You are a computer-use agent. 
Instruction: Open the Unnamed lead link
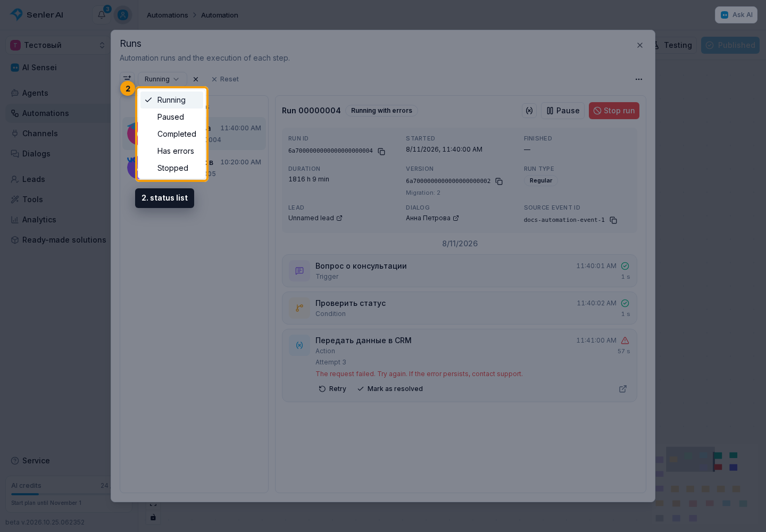315,218
